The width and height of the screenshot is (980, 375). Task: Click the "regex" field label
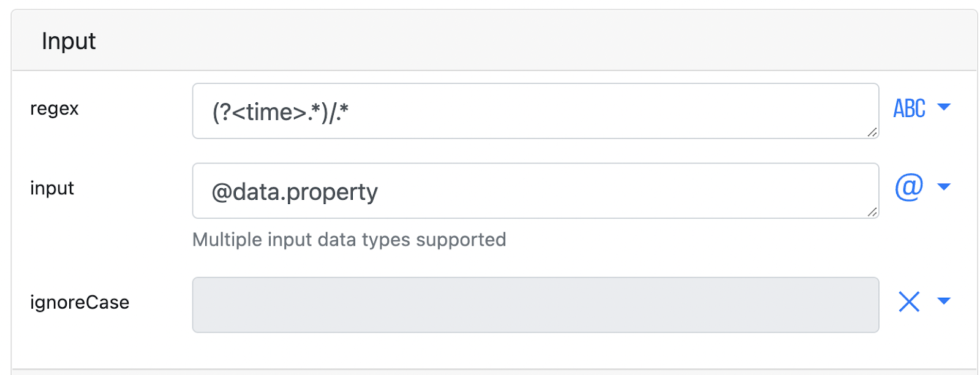55,109
